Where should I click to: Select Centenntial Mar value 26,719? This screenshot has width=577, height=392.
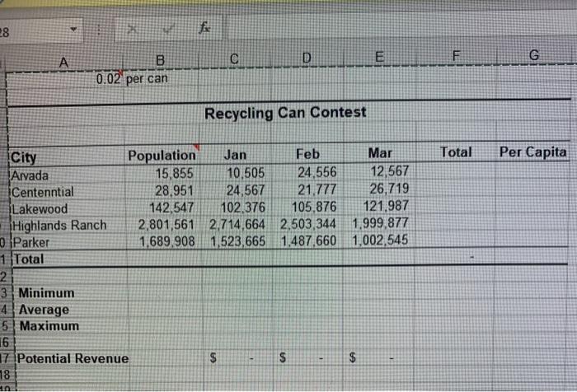pyautogui.click(x=380, y=189)
